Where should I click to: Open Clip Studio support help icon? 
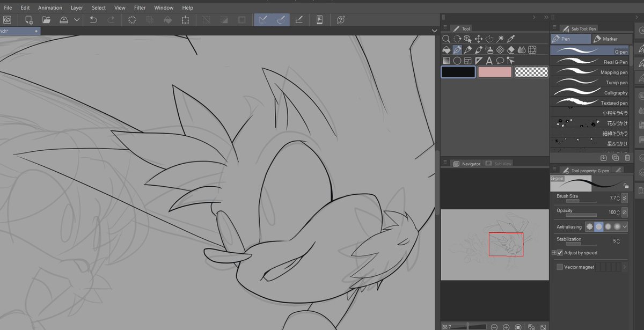pos(341,20)
